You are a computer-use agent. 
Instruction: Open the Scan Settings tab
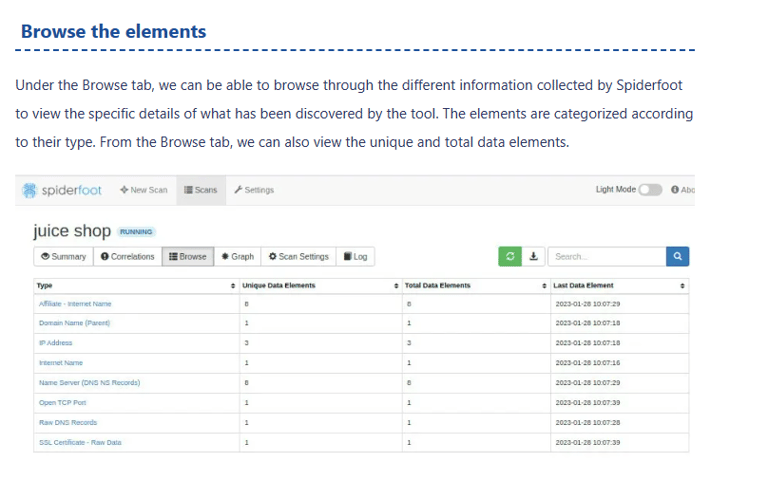[x=299, y=257]
